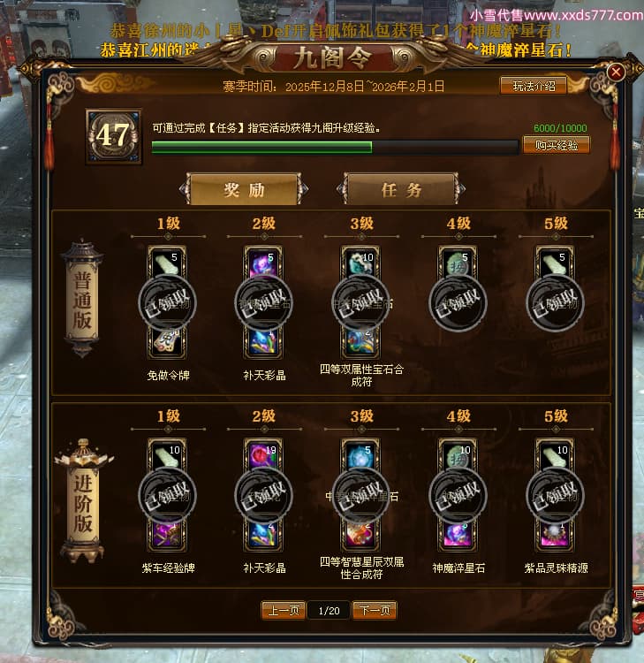Screen dimensions: 644x663
Task: Select the 补天彩晶 icon in 普通版 row
Action: click(263, 342)
